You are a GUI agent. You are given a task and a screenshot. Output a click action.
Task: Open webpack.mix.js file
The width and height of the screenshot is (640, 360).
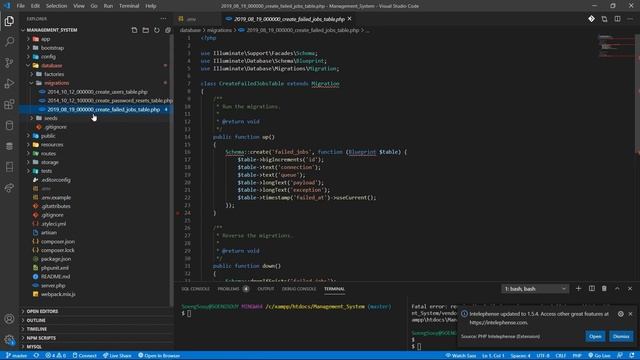[x=58, y=294]
